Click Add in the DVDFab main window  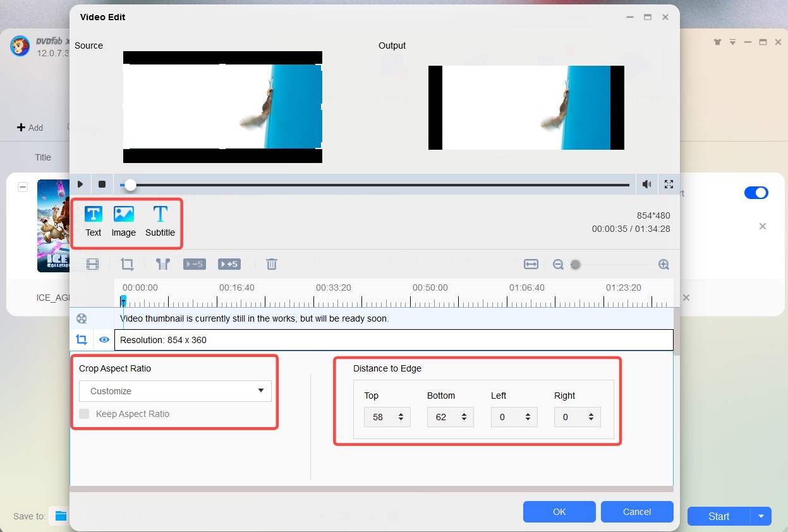30,128
